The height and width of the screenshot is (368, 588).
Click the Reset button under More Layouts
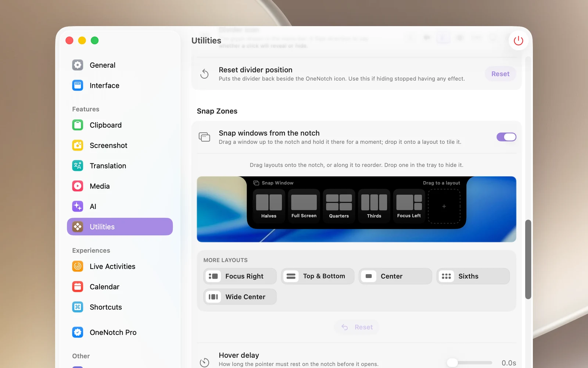(x=356, y=327)
